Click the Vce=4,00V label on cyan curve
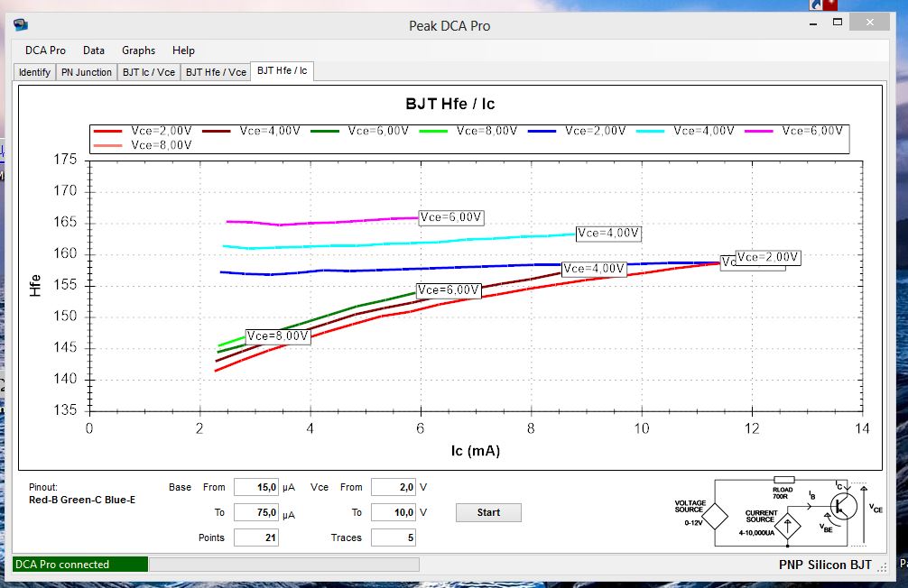Screen dimensions: 908x588 (608, 234)
